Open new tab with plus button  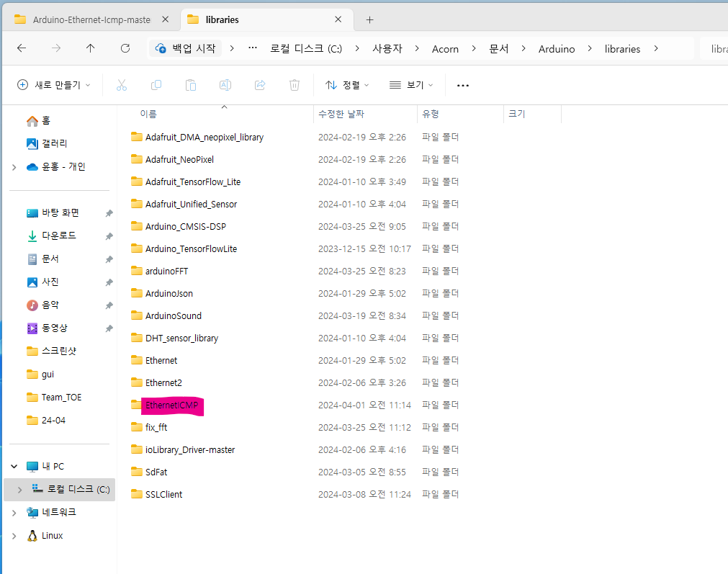coord(369,20)
